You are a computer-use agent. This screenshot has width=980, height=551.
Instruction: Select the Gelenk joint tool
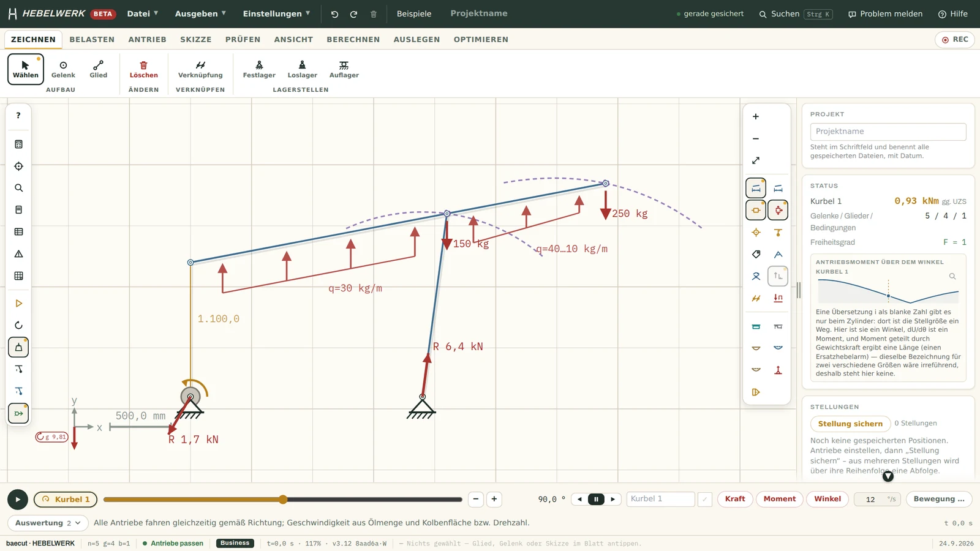(x=63, y=69)
